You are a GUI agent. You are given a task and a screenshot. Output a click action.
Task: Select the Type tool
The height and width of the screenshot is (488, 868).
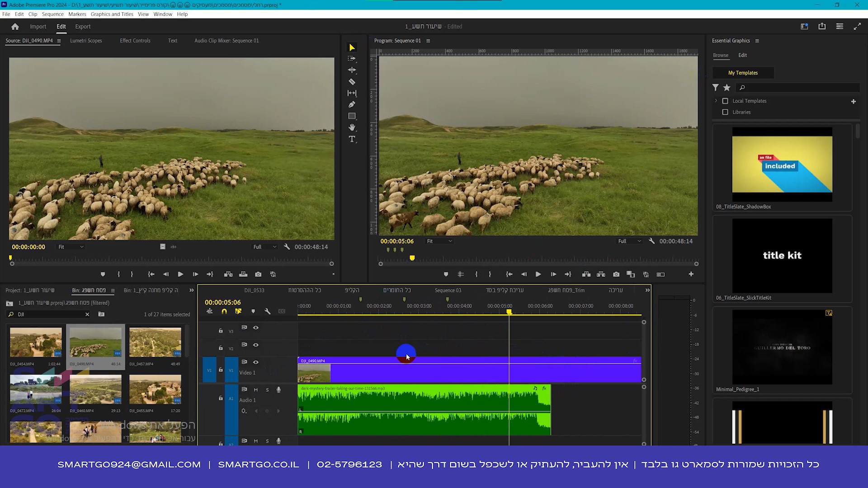pos(352,139)
